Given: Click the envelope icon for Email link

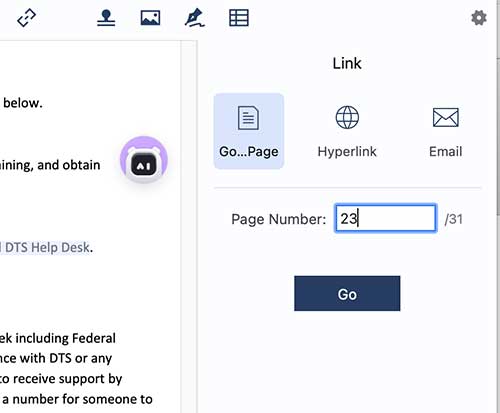Looking at the screenshot, I should 446,117.
